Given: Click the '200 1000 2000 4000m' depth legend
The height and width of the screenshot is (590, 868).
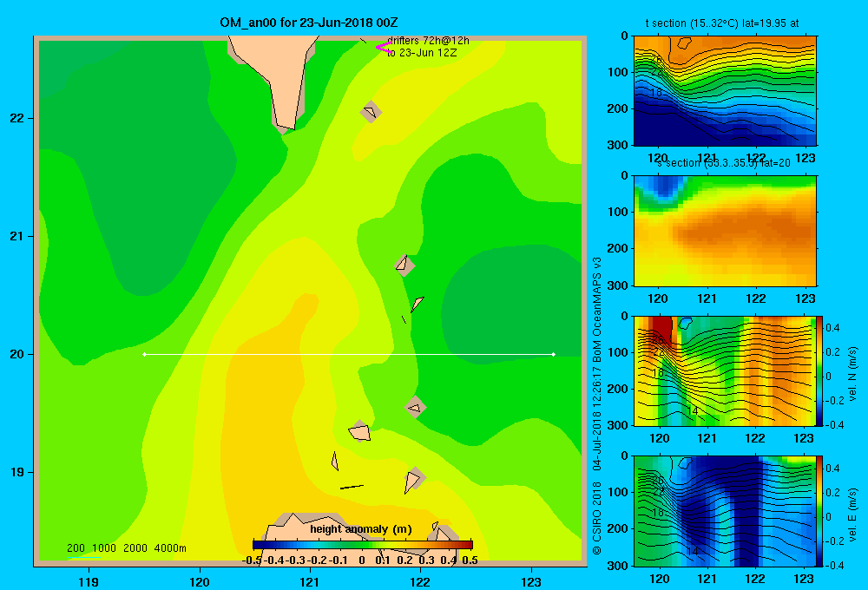Looking at the screenshot, I should click(126, 548).
